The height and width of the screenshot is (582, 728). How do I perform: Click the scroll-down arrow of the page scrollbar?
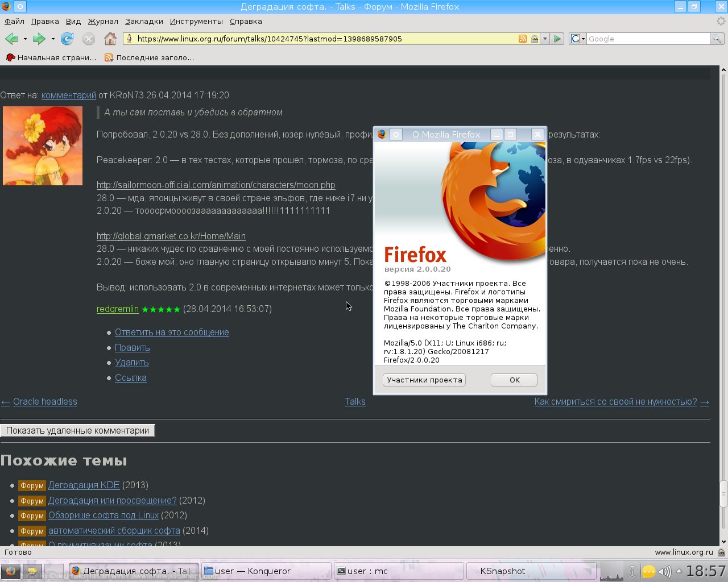(x=723, y=542)
